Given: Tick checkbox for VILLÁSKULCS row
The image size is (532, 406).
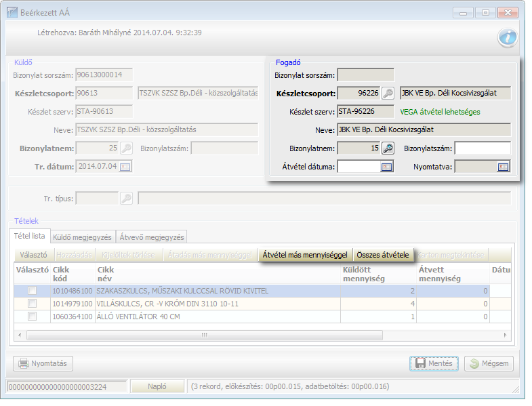Looking at the screenshot, I should [x=33, y=304].
